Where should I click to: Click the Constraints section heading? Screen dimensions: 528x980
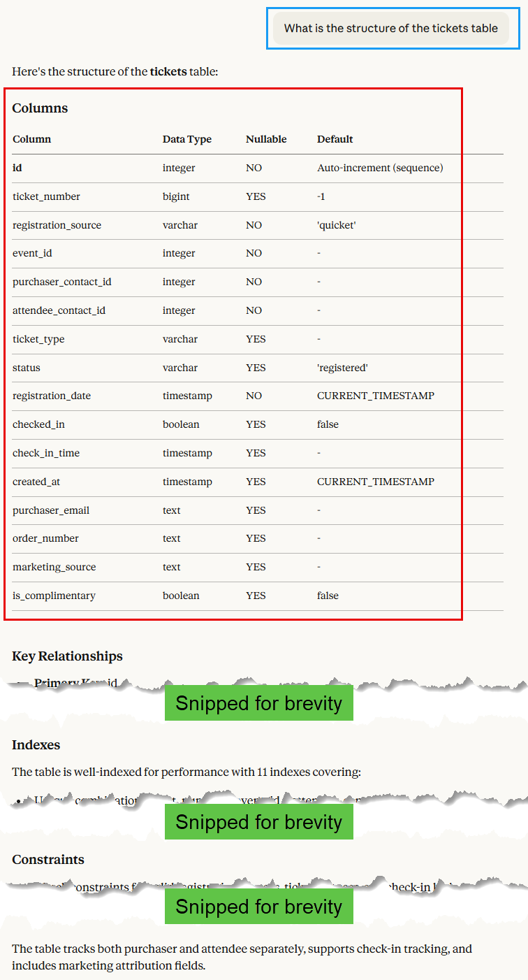click(48, 860)
